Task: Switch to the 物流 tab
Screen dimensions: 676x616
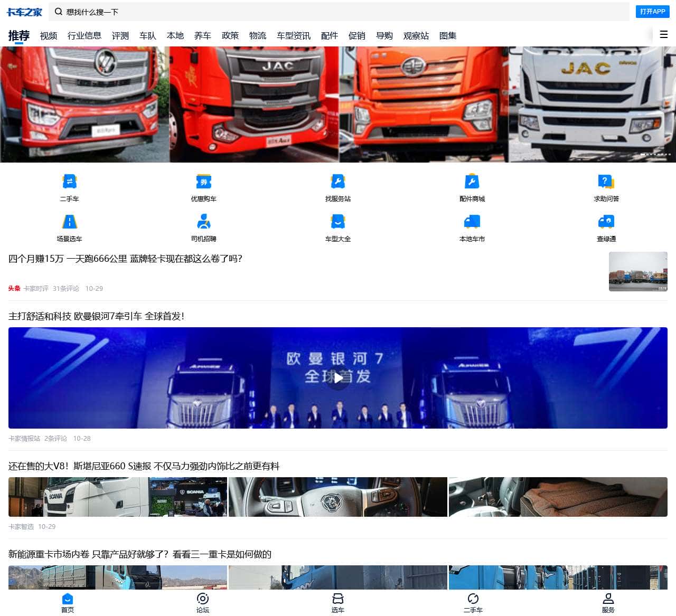Action: [x=258, y=35]
